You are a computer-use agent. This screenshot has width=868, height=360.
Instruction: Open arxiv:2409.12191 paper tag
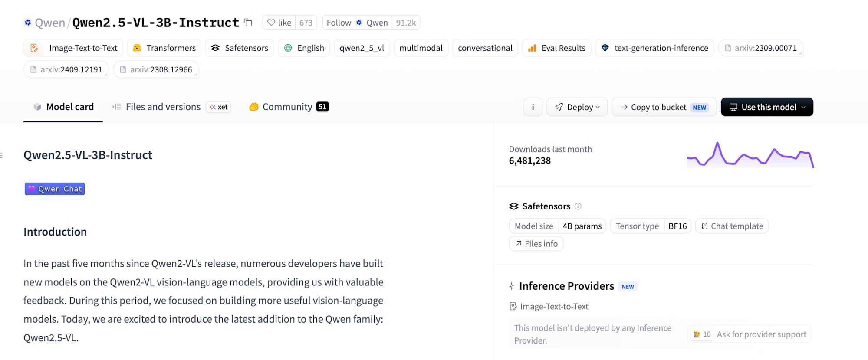click(66, 69)
